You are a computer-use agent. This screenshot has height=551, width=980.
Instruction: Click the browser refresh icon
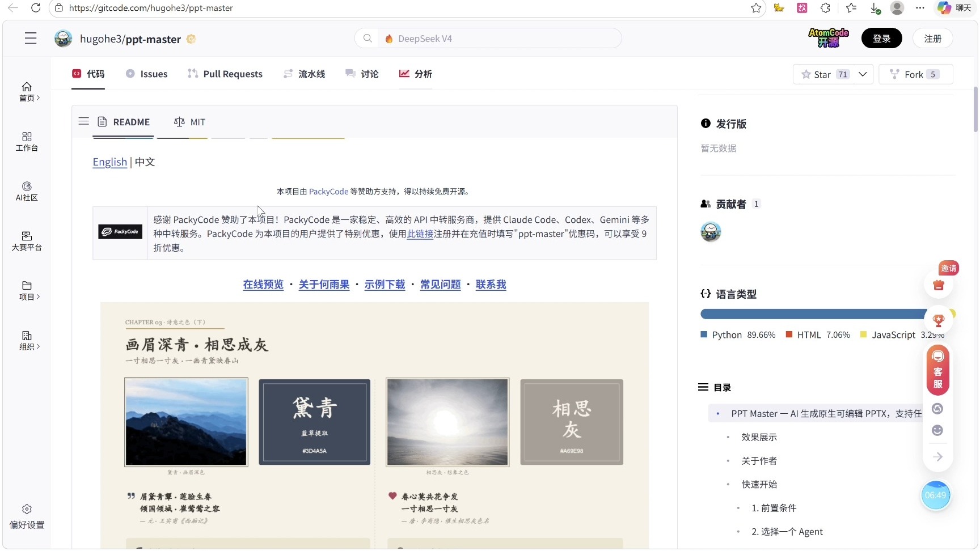click(35, 8)
